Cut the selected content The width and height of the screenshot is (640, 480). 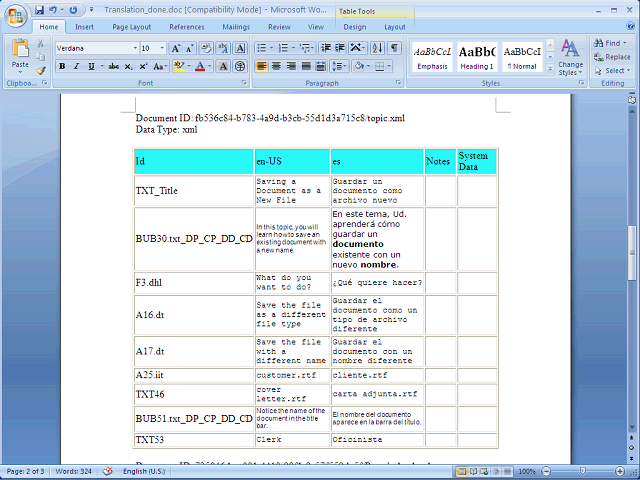(40, 43)
